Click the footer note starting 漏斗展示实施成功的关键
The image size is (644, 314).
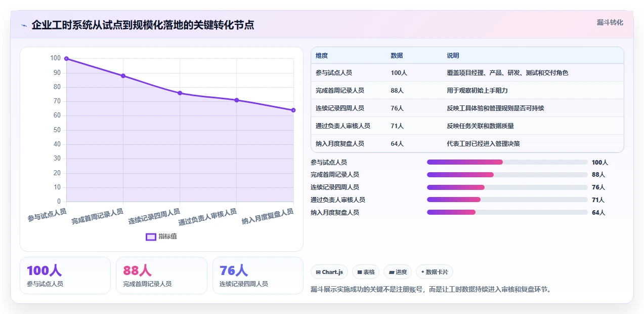point(431,290)
